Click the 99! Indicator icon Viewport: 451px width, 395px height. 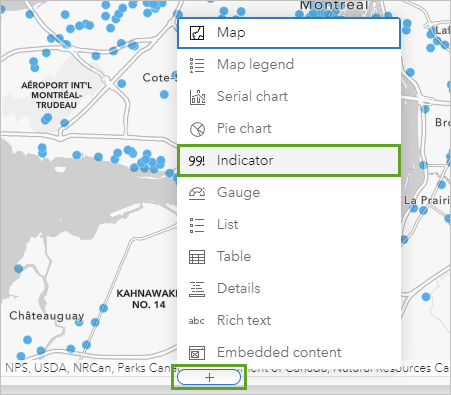[x=196, y=161]
